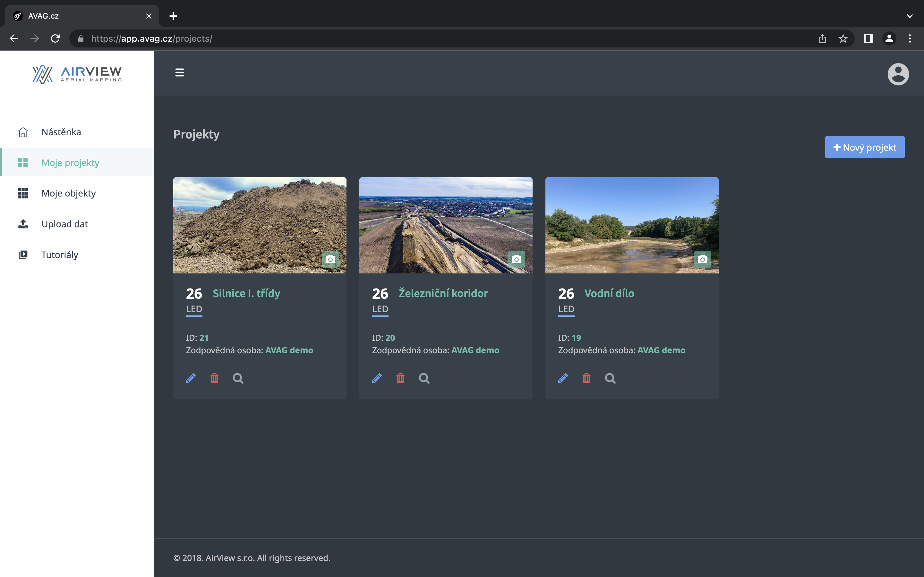
Task: Delete the Silnice I. třídy project
Action: point(214,378)
